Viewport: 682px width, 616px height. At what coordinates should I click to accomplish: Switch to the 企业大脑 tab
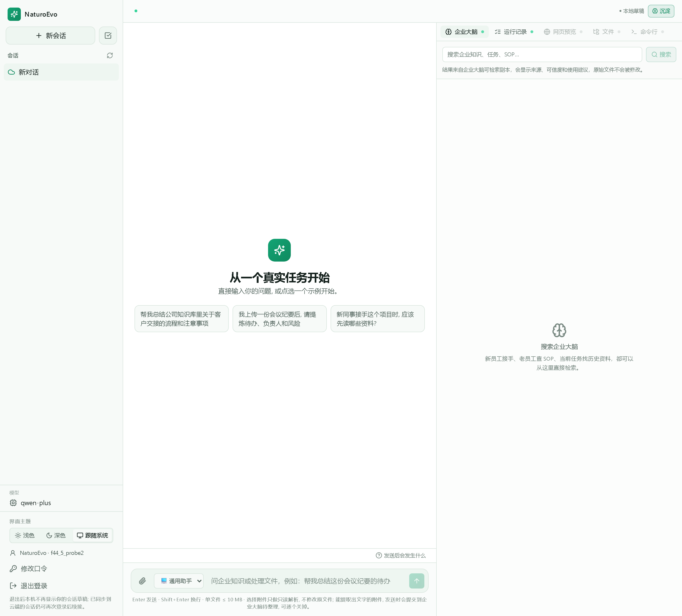[x=464, y=32]
